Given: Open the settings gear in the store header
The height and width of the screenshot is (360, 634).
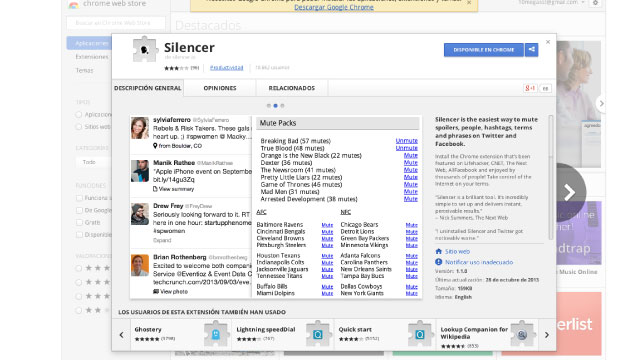Looking at the screenshot, I should pos(595,3).
